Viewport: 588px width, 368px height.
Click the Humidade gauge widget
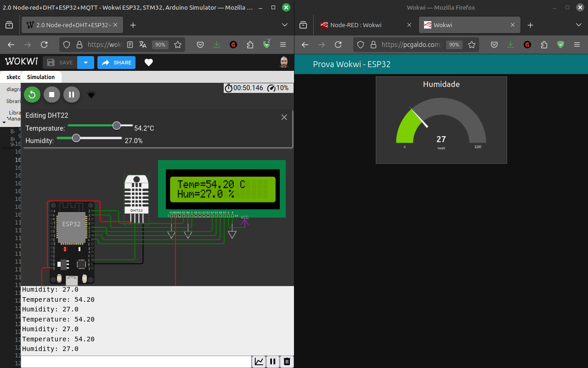pyautogui.click(x=441, y=120)
